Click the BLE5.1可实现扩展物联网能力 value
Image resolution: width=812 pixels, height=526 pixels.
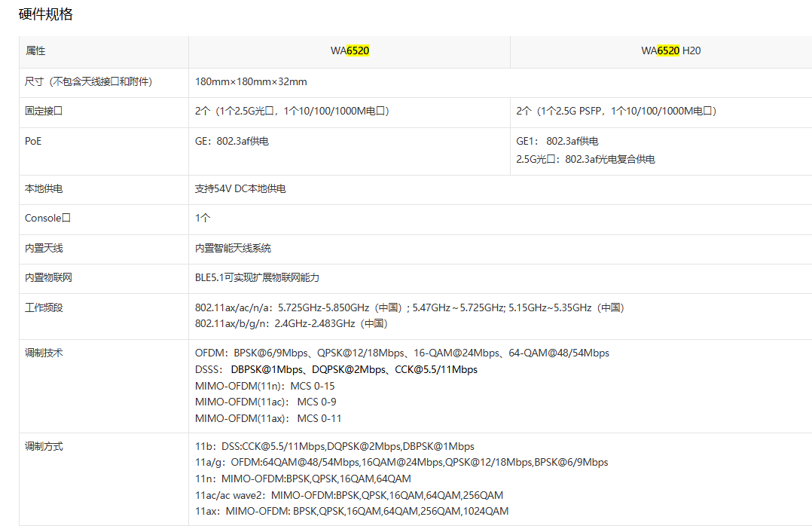[x=258, y=278]
